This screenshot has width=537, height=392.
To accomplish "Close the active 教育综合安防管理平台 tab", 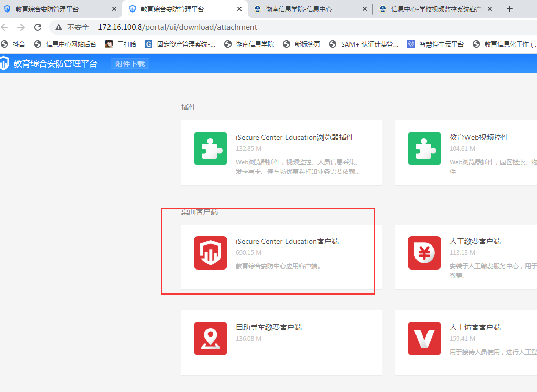I will tap(240, 9).
